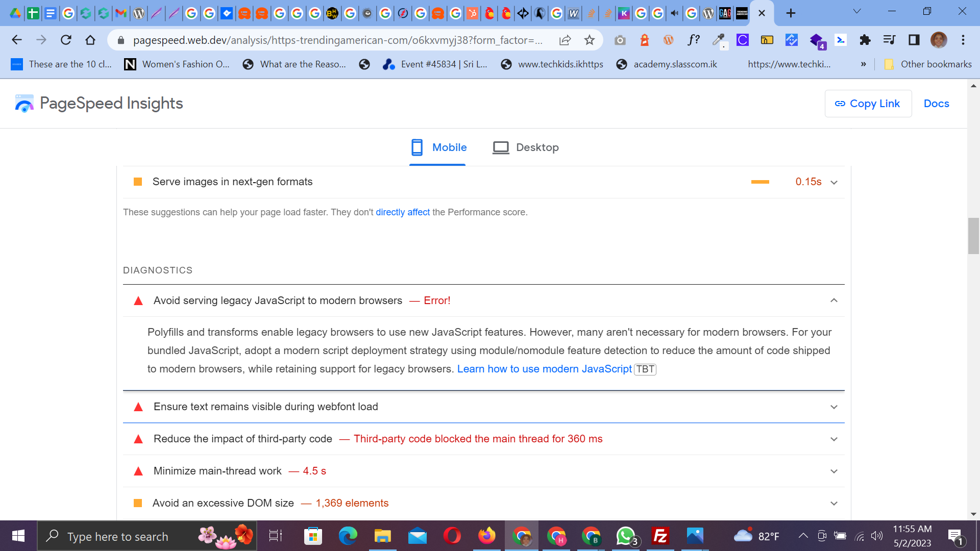Open a new browser tab
The height and width of the screenshot is (551, 980).
pos(791,13)
